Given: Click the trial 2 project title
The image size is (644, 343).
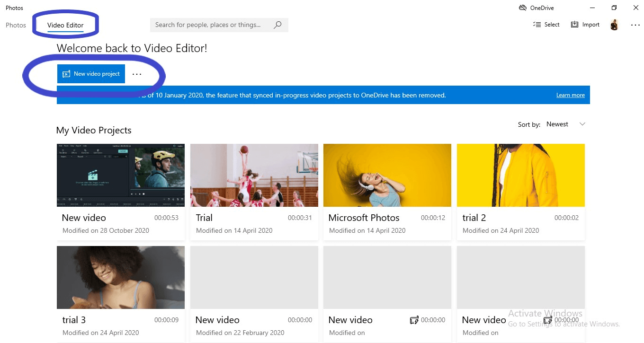Looking at the screenshot, I should click(474, 218).
